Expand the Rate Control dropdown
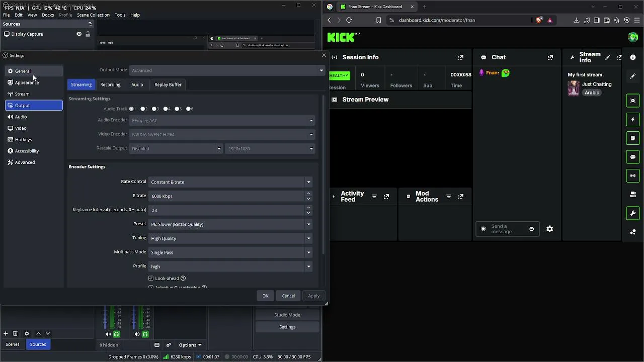This screenshot has width=644, height=362. (x=230, y=182)
